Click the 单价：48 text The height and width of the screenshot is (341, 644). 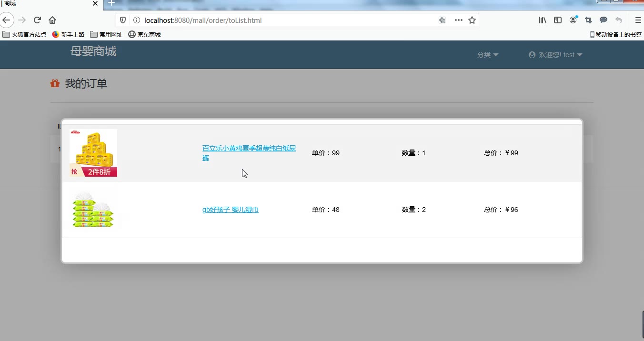[326, 210]
